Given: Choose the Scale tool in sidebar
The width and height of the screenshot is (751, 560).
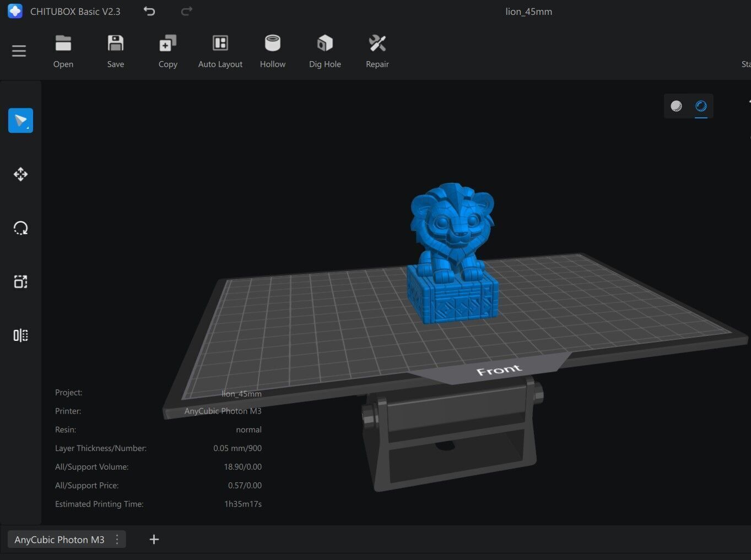Looking at the screenshot, I should coord(20,281).
